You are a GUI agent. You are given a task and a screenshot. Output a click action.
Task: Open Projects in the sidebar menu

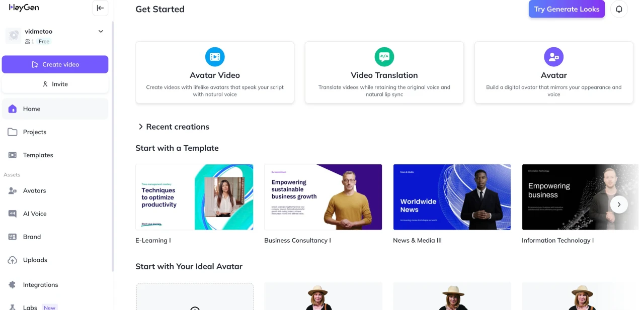34,132
